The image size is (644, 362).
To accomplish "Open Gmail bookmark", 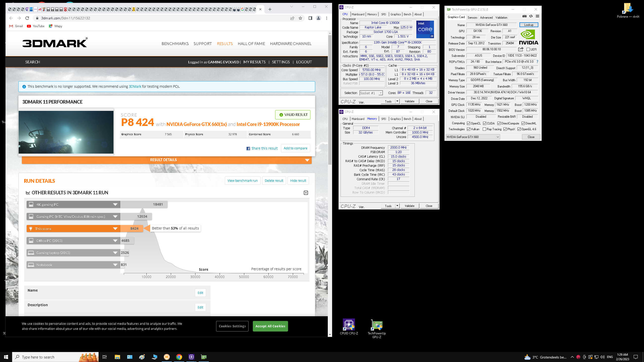I will click(x=16, y=26).
